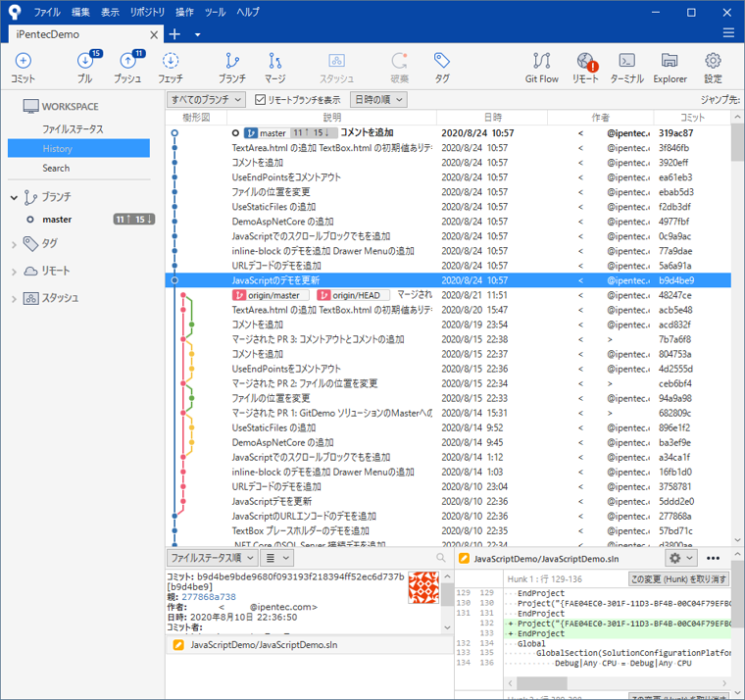Select ファイルステータス in sidebar
This screenshot has width=745, height=700.
73,129
